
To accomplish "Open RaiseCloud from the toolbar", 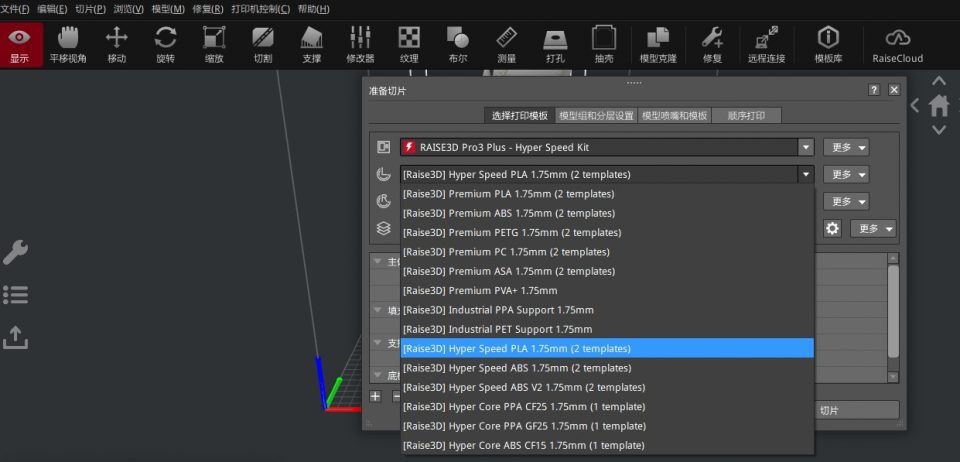I will click(x=898, y=45).
